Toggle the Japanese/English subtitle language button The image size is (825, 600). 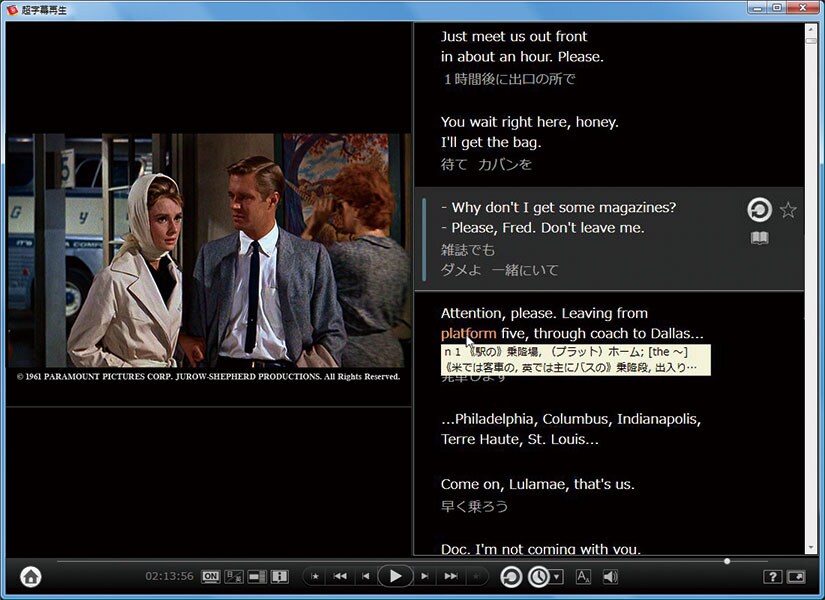point(234,576)
